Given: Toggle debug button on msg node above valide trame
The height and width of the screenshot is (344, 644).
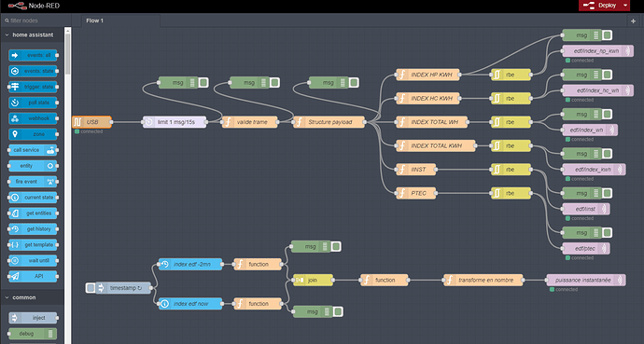Looking at the screenshot, I should 274,83.
